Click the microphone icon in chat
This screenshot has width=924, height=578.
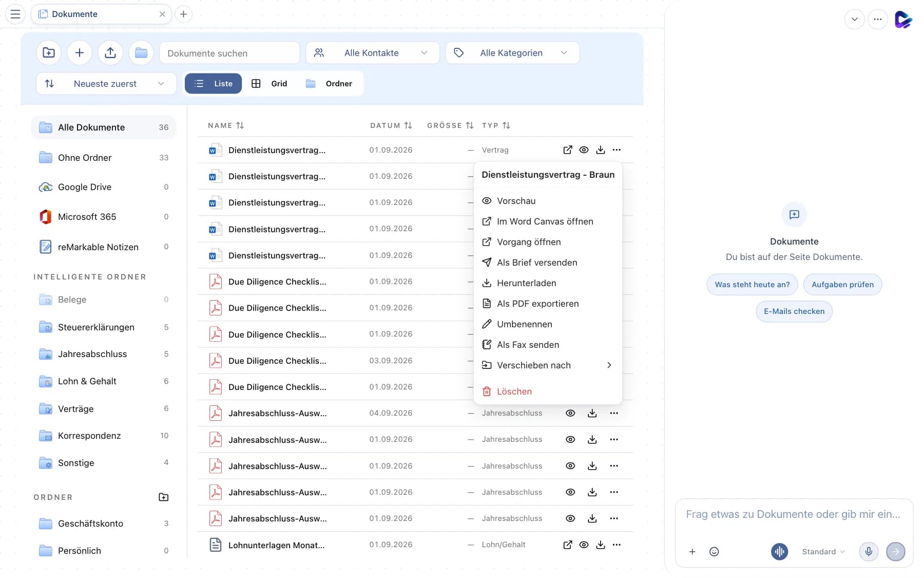pos(869,551)
